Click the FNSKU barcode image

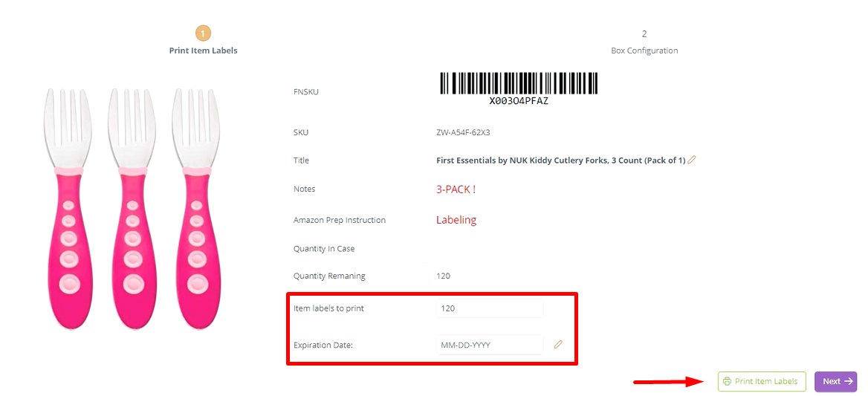pos(518,82)
